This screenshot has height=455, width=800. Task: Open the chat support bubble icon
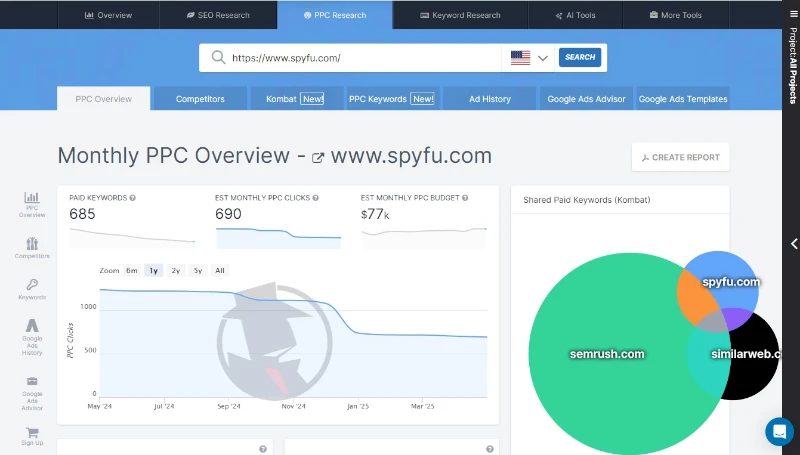779,432
